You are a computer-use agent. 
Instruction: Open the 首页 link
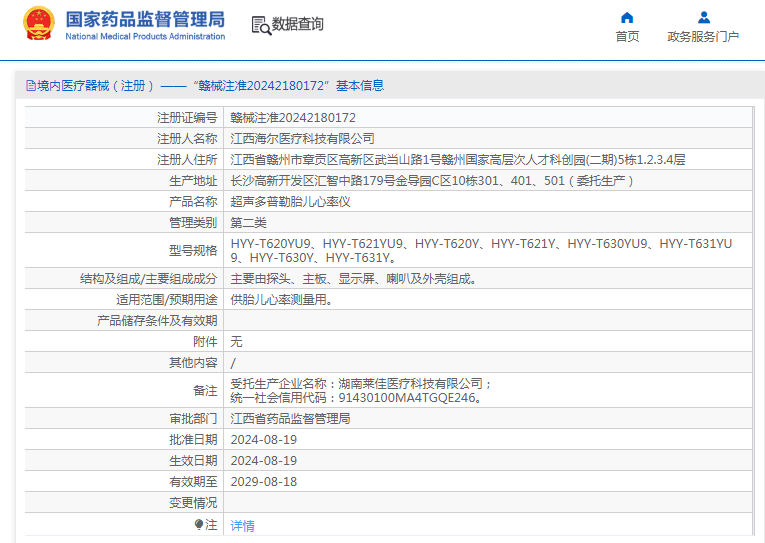[x=627, y=37]
